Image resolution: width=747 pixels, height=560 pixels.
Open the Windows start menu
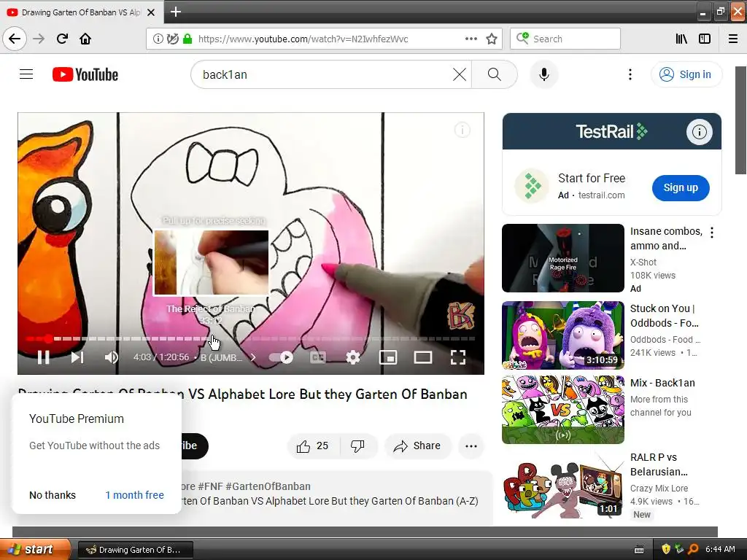[35, 550]
